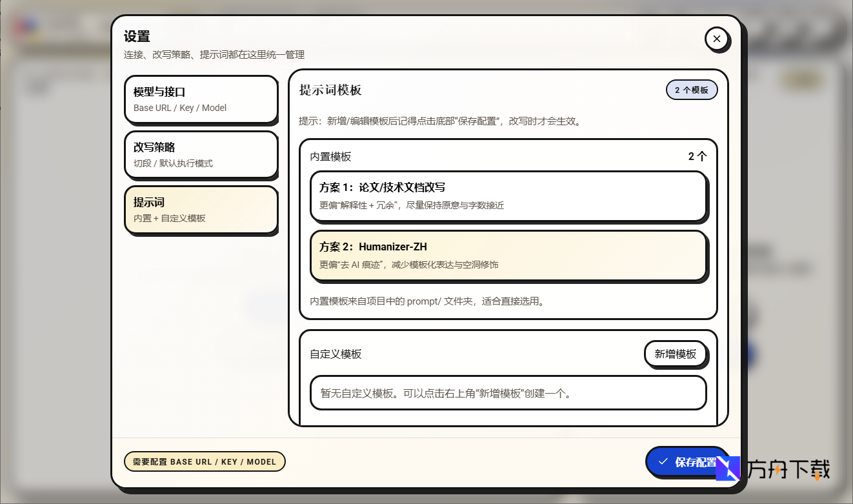853x504 pixels.
Task: Click the 需要配置 BASE URL warning badge
Action: [x=205, y=461]
